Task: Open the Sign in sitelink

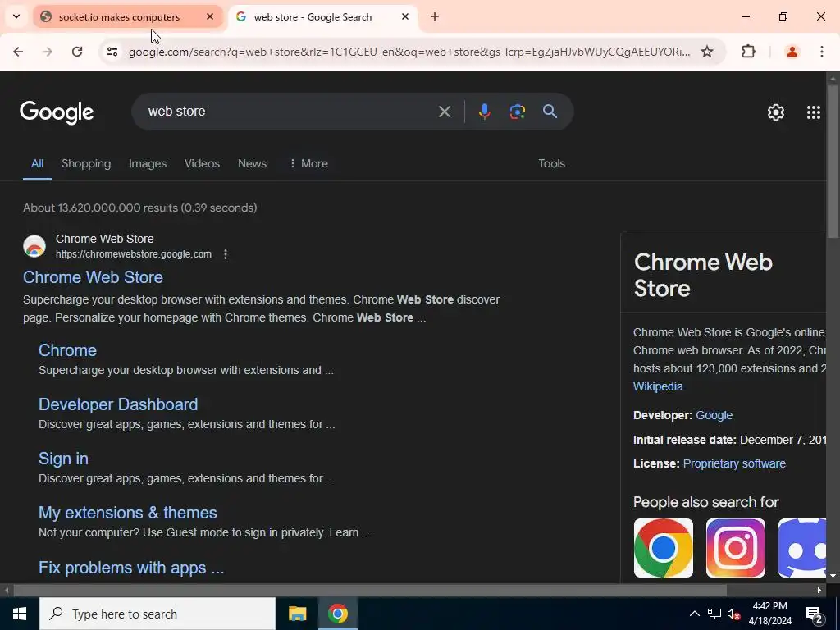Action: (x=63, y=458)
